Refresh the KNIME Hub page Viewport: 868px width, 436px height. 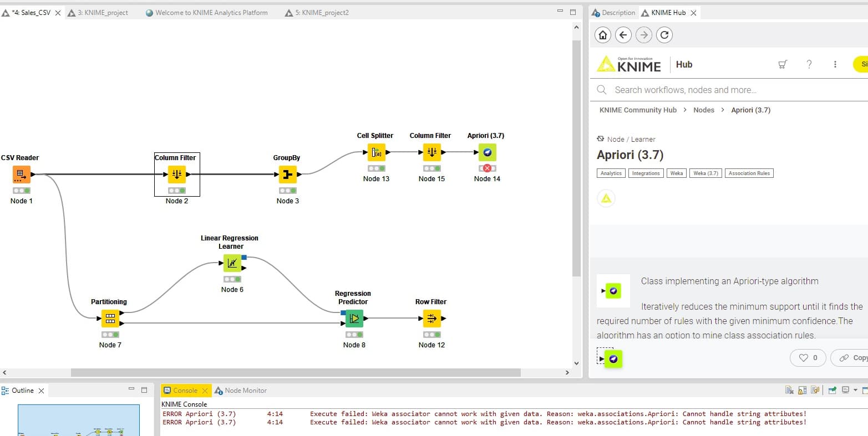[664, 35]
